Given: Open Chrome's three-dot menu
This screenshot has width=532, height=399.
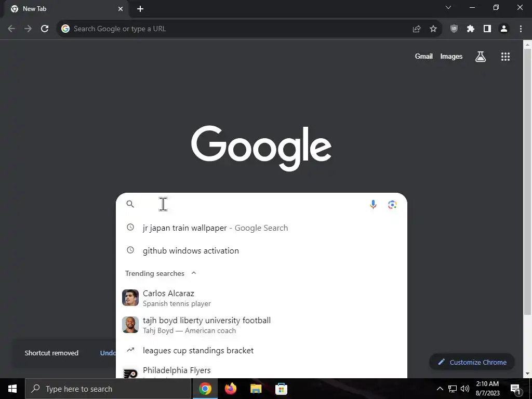Looking at the screenshot, I should pos(521,29).
